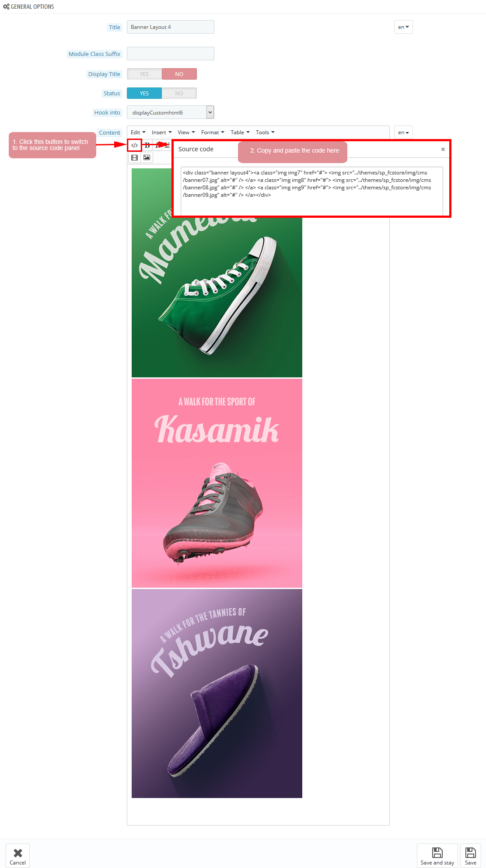Click the Title input field
The width and height of the screenshot is (486, 868).
[x=171, y=27]
